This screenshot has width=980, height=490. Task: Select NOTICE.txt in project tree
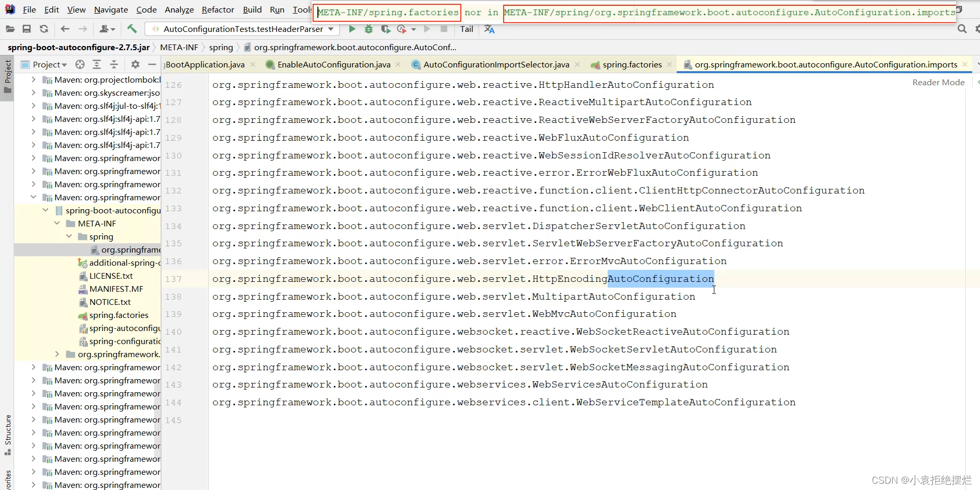pyautogui.click(x=110, y=302)
